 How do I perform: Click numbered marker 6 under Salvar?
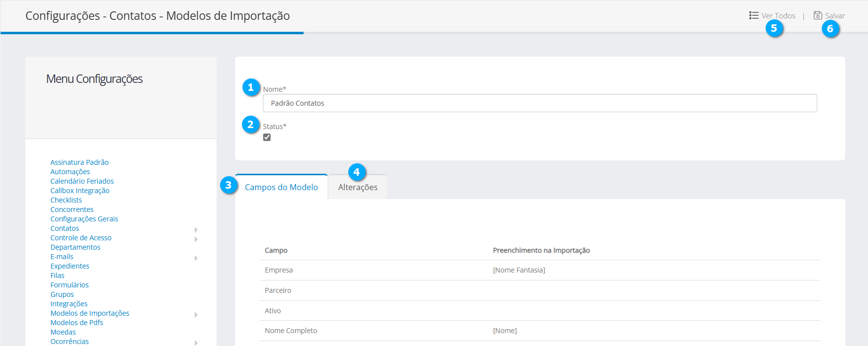830,29
